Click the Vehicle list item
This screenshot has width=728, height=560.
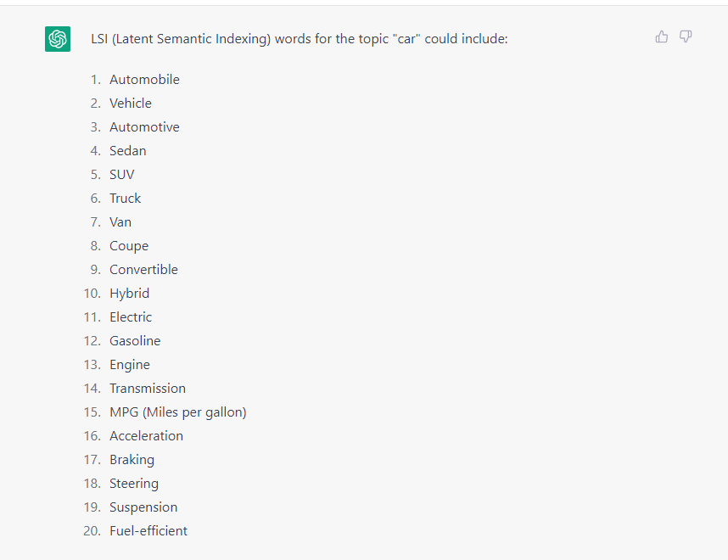click(131, 103)
